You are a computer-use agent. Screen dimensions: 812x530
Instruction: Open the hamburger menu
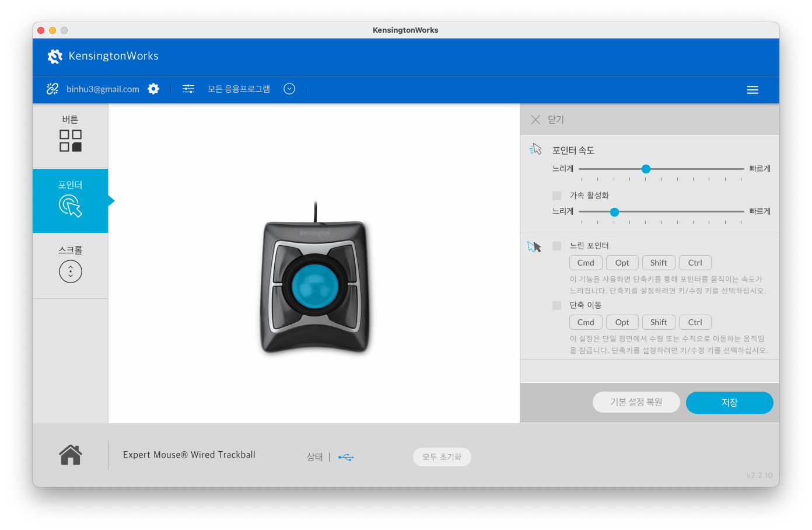(x=752, y=90)
